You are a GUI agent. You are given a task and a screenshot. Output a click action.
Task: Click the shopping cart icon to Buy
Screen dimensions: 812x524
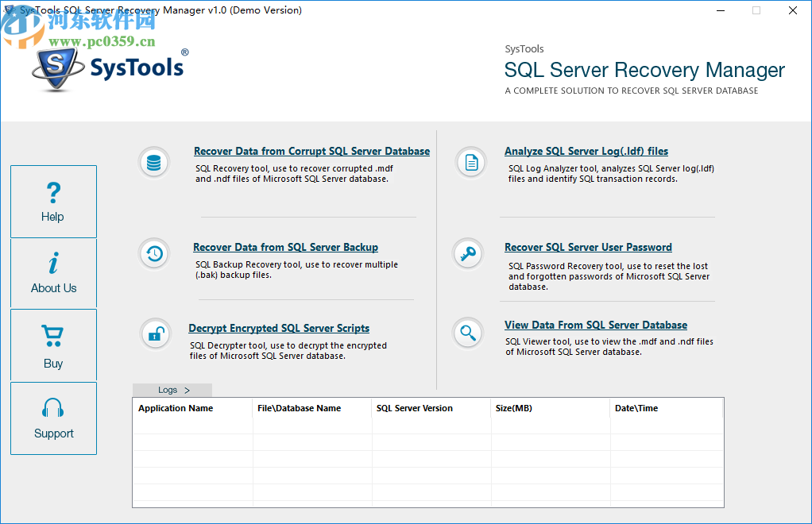click(53, 337)
